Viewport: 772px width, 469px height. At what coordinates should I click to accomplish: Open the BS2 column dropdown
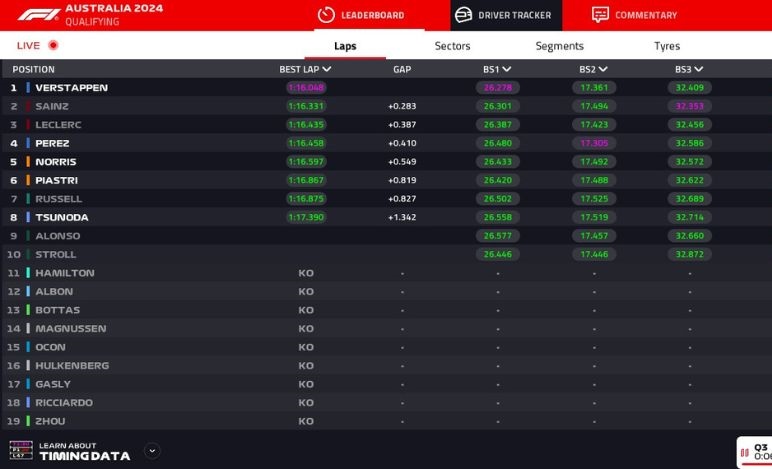[604, 70]
